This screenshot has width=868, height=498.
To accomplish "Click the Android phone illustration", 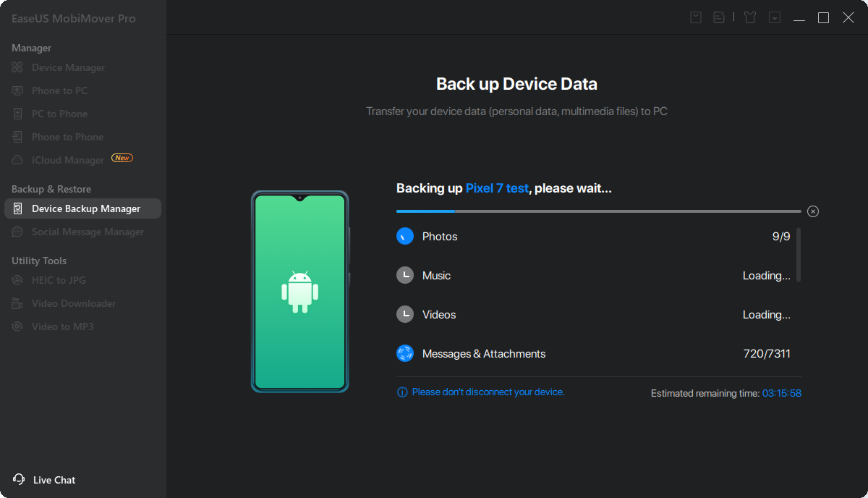I will pyautogui.click(x=299, y=291).
